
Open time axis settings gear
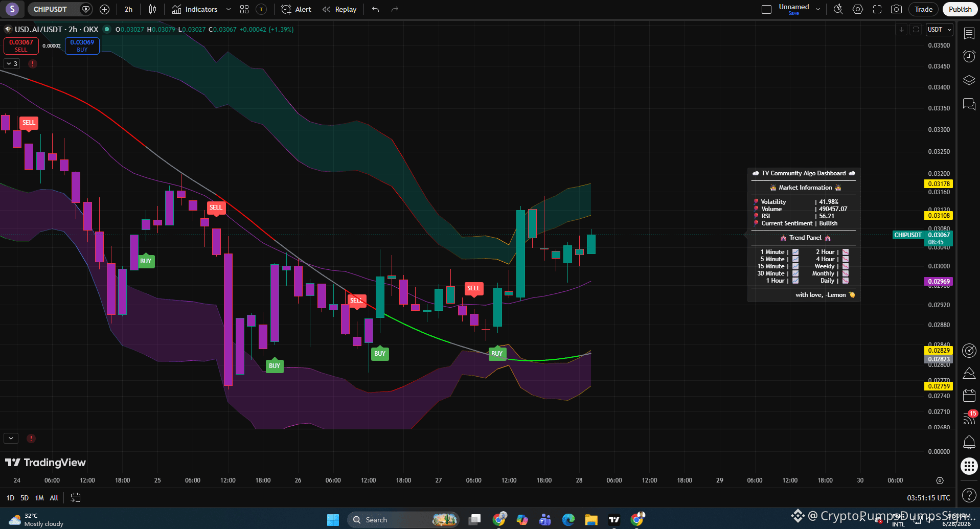click(940, 480)
